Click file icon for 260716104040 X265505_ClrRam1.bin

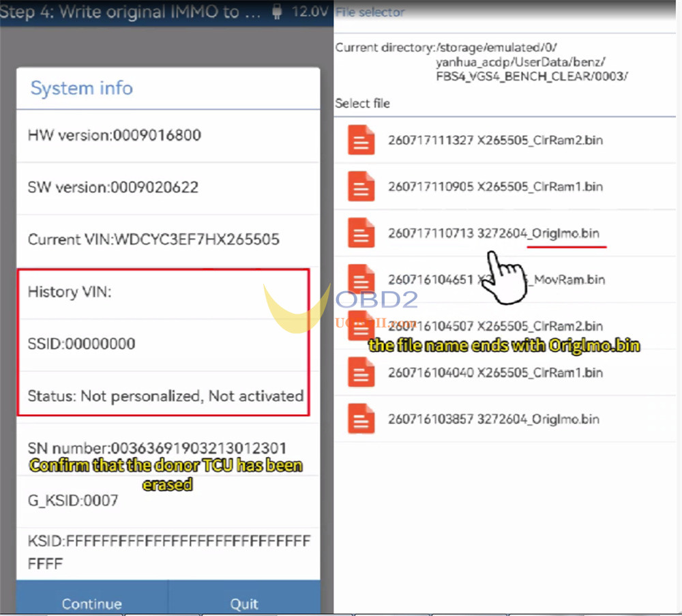tap(361, 372)
